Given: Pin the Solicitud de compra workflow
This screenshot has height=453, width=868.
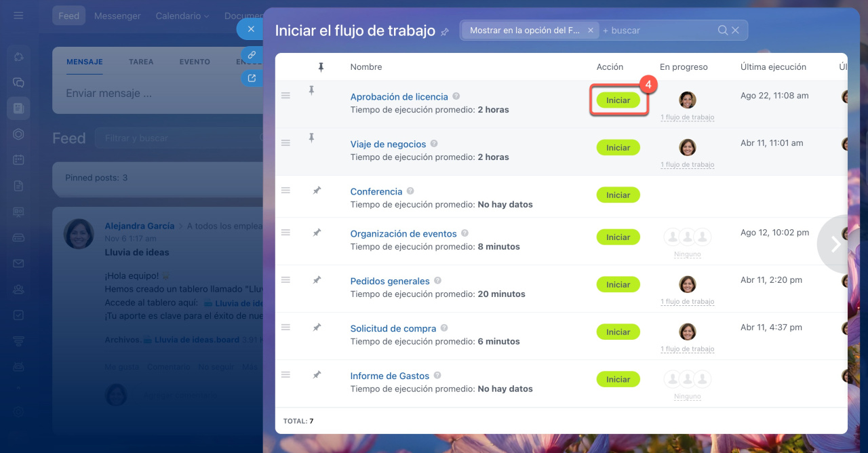Looking at the screenshot, I should 316,327.
